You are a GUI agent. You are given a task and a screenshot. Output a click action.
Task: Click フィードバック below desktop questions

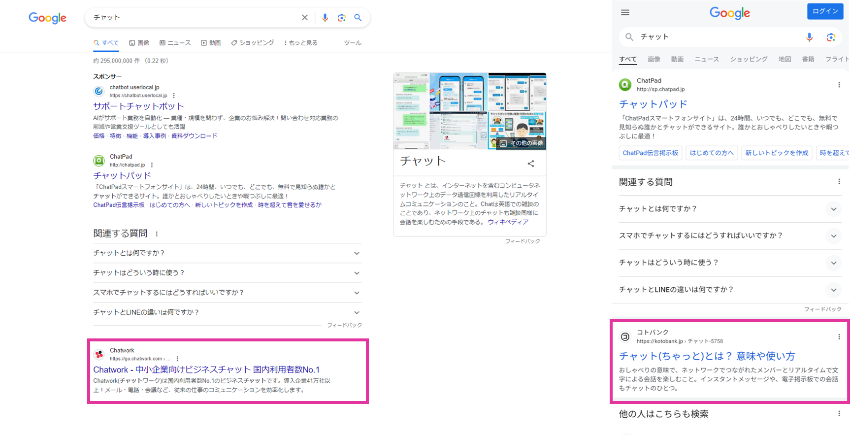[344, 325]
